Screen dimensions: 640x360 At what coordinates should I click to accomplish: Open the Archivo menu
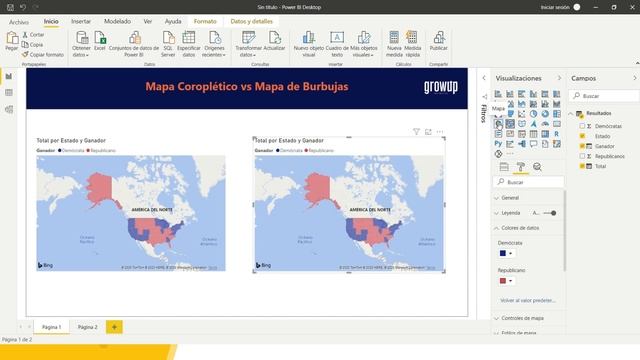tap(19, 22)
